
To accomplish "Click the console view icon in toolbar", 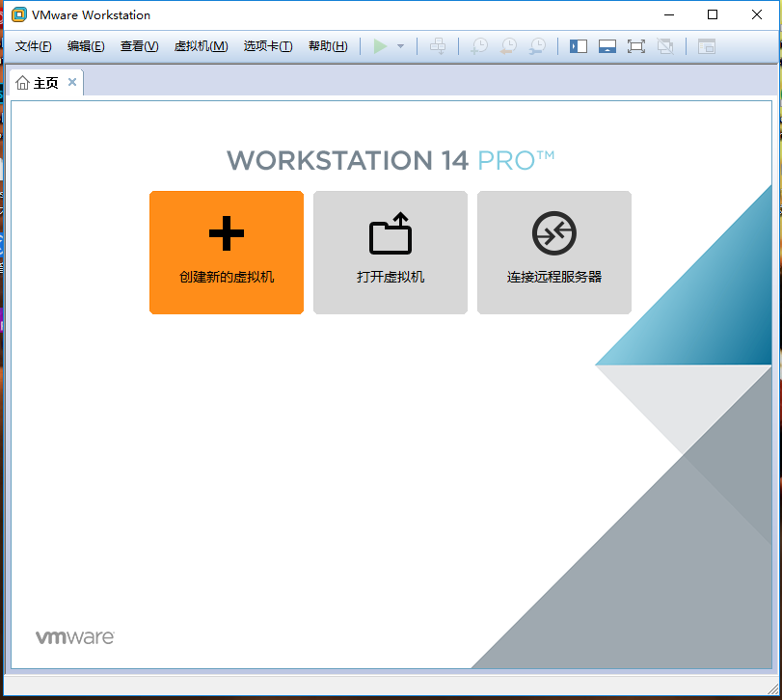I will coord(707,46).
